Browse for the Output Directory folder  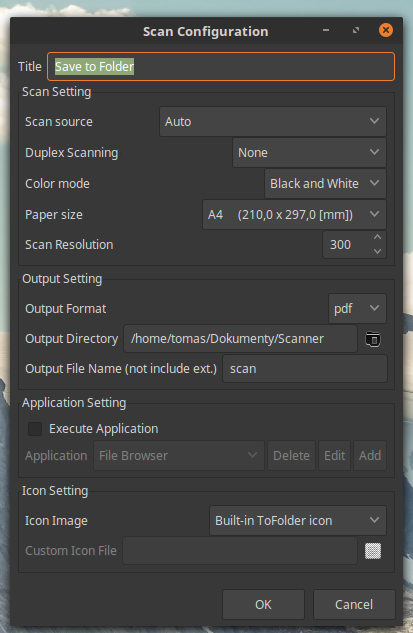click(x=373, y=339)
